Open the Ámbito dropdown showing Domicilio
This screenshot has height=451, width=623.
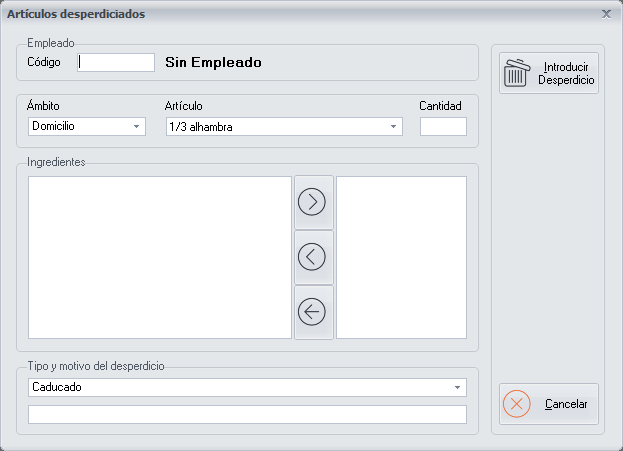pyautogui.click(x=136, y=127)
